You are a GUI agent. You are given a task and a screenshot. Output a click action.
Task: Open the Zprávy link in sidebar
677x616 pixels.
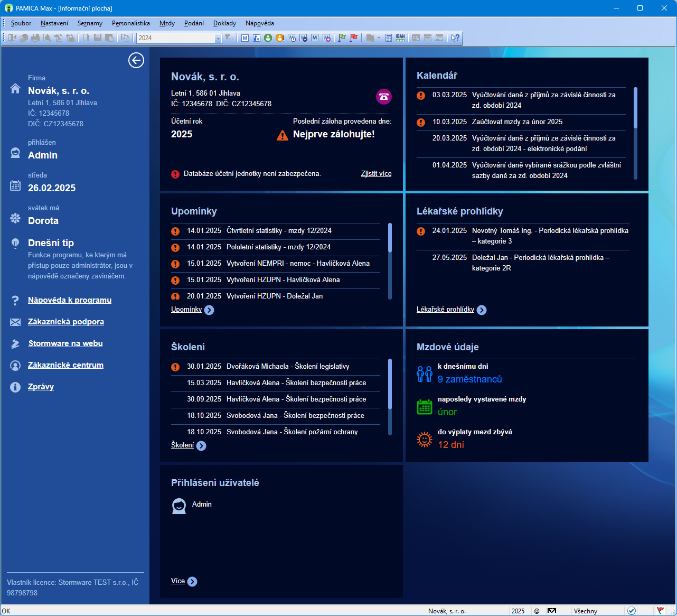[x=41, y=387]
